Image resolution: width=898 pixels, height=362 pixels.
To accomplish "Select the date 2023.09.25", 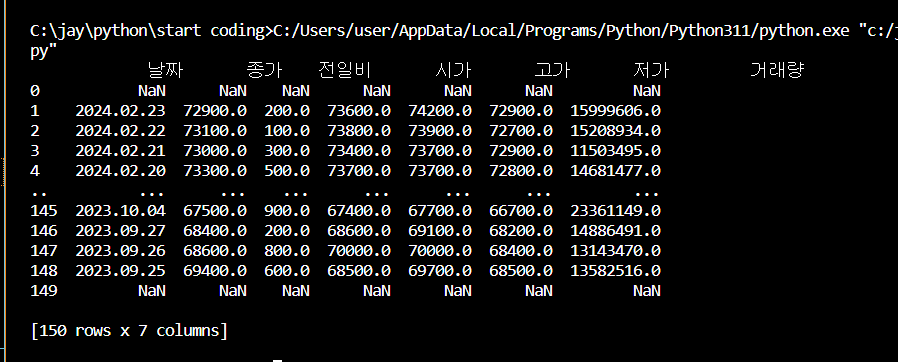I will point(120,270).
